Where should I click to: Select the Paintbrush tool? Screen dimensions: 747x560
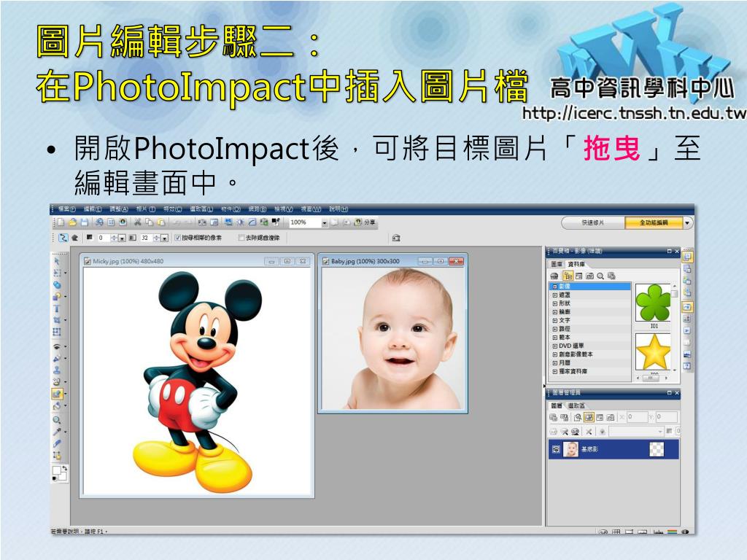(57, 358)
